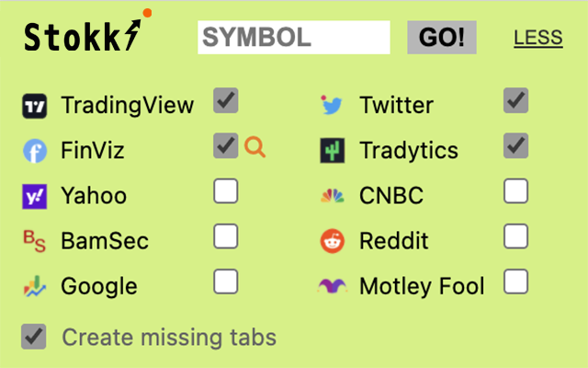Click the FinViz logo icon
Viewport: 588px width, 368px height.
pyautogui.click(x=34, y=151)
